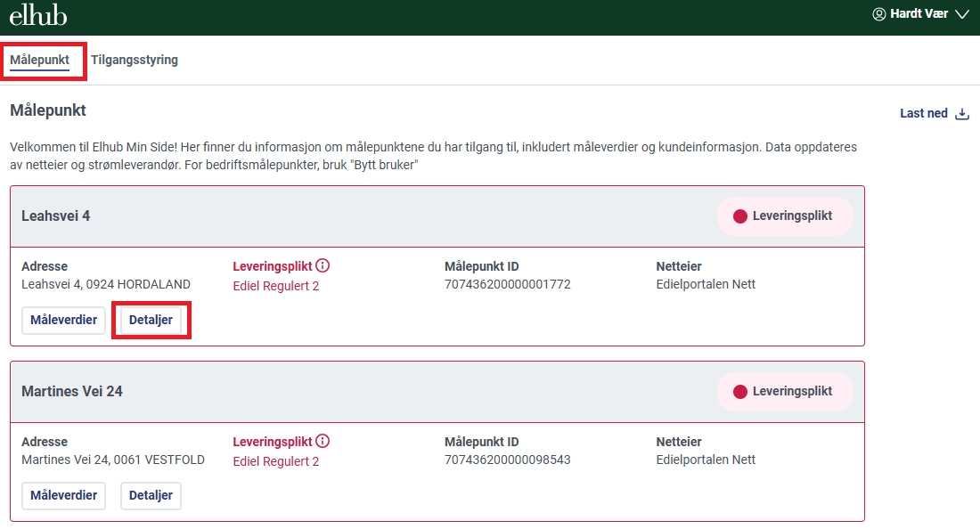Viewport: 980px width, 529px height.
Task: Switch to the Målepunkt tab
Action: click(39, 60)
